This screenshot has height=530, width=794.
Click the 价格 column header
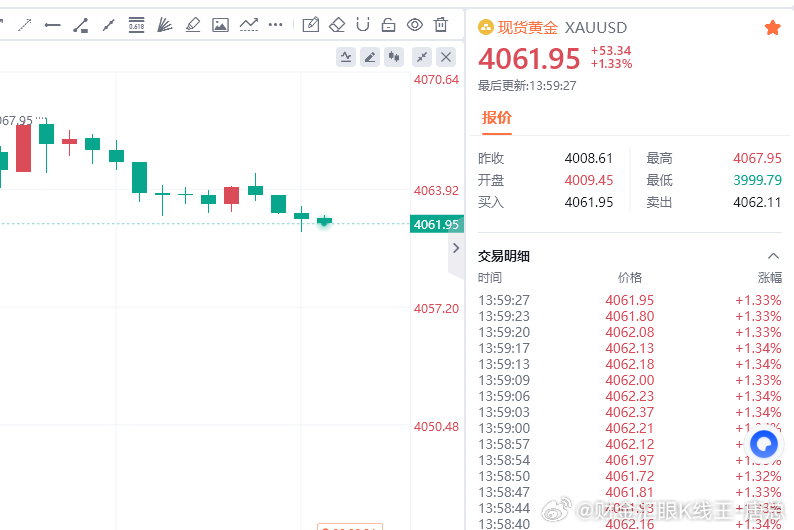point(630,277)
